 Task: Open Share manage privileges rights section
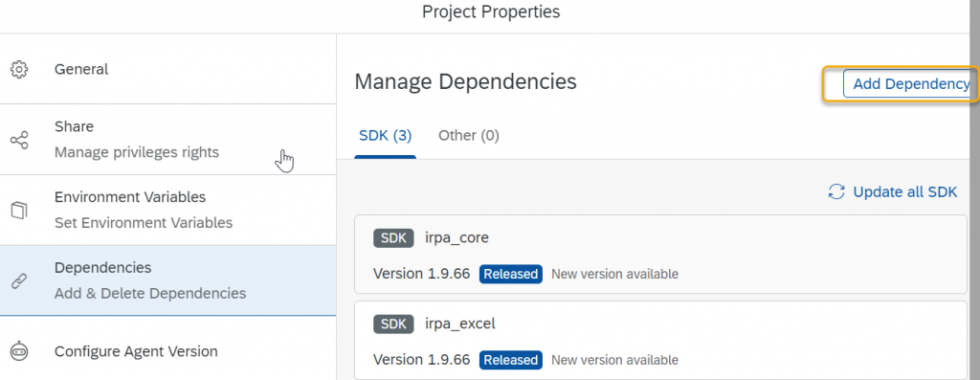(168, 140)
